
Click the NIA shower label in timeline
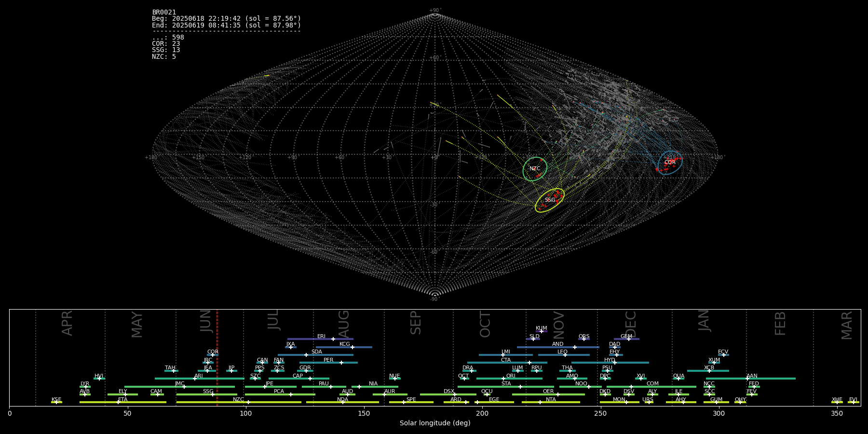pyautogui.click(x=373, y=384)
